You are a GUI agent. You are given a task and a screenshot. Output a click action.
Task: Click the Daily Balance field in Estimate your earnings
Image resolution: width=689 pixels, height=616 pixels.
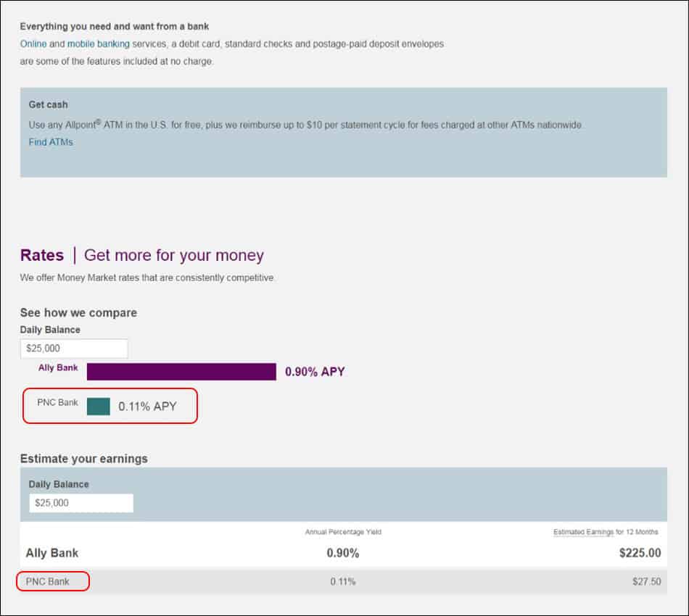point(81,503)
